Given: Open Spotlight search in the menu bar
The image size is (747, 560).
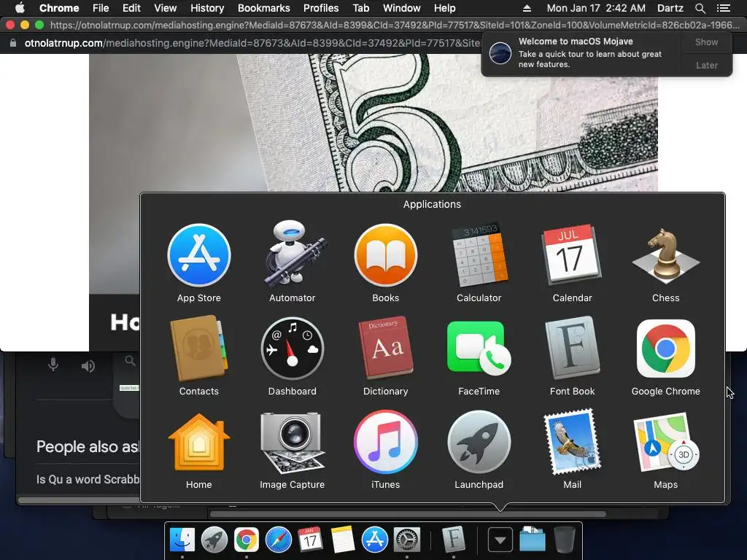Looking at the screenshot, I should 700,8.
